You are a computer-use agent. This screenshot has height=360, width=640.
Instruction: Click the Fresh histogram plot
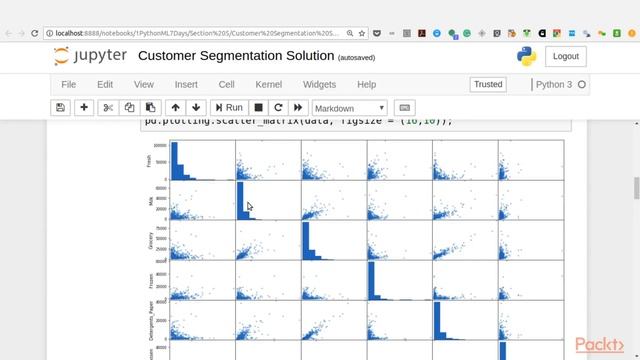coord(202,160)
